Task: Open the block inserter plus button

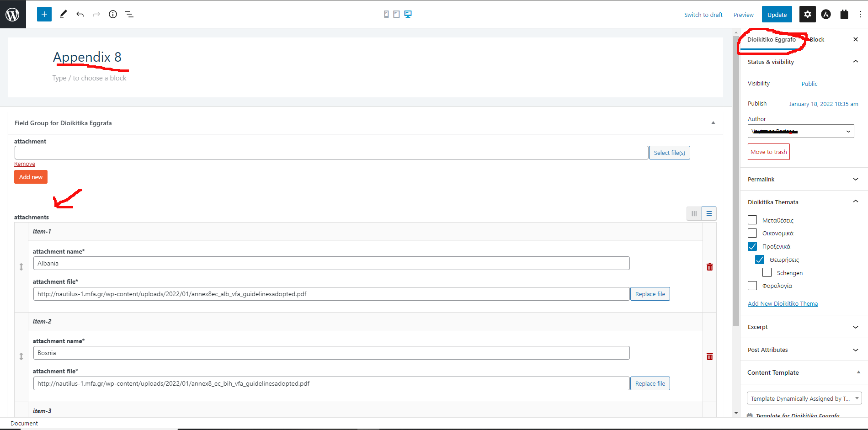Action: (x=44, y=14)
